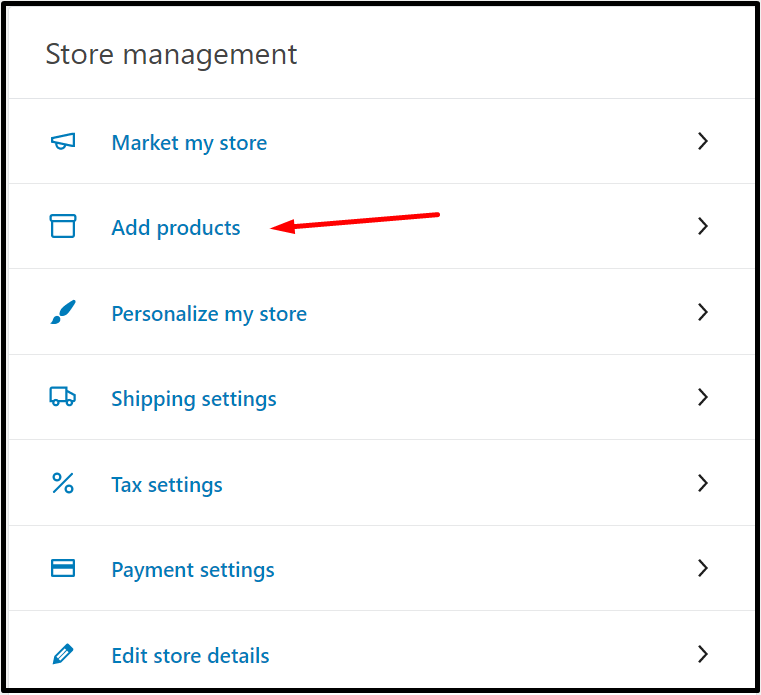Expand the Add products chevron
The height and width of the screenshot is (695, 761).
(x=703, y=226)
